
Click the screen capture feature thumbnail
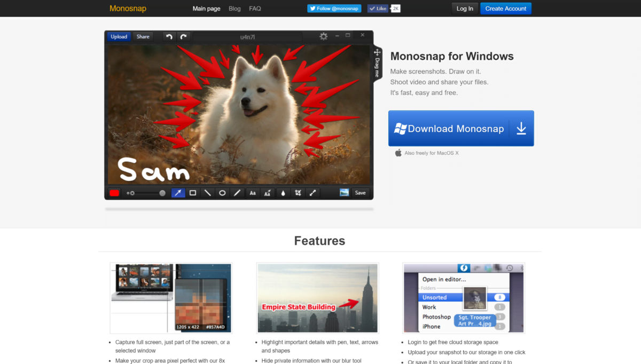(171, 298)
